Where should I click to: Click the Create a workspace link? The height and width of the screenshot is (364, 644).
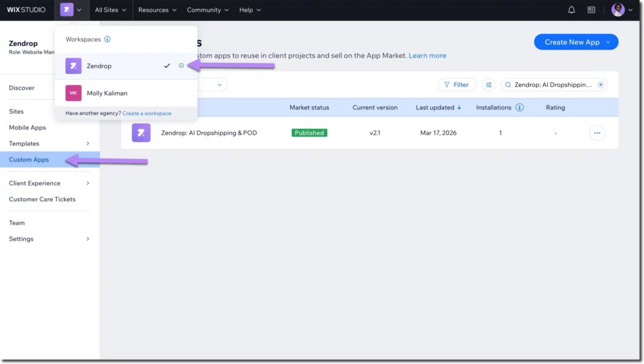(x=147, y=113)
